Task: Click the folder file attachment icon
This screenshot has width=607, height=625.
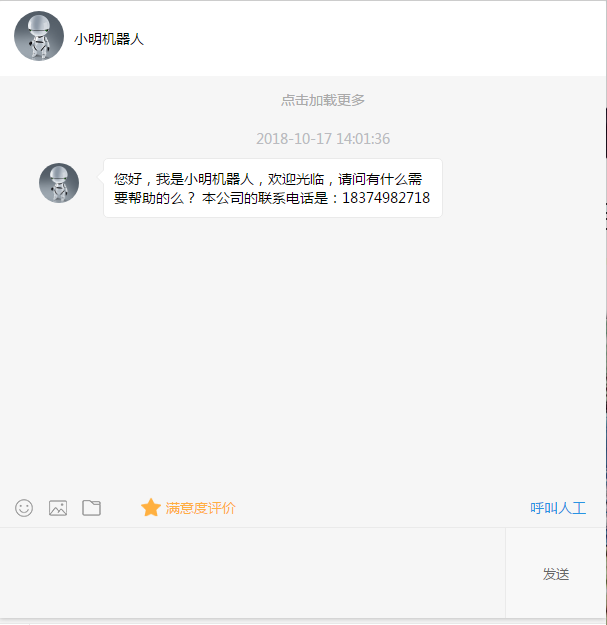Action: coord(91,508)
